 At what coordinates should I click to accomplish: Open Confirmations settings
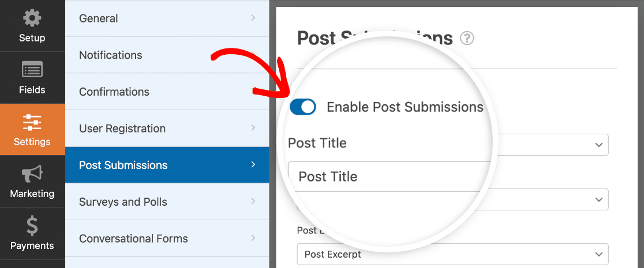(x=167, y=92)
